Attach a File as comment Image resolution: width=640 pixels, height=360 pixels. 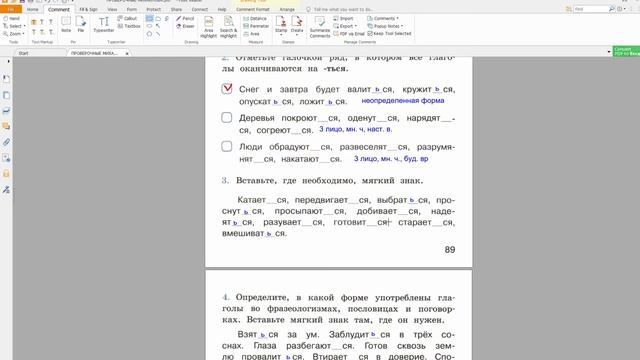tap(81, 24)
